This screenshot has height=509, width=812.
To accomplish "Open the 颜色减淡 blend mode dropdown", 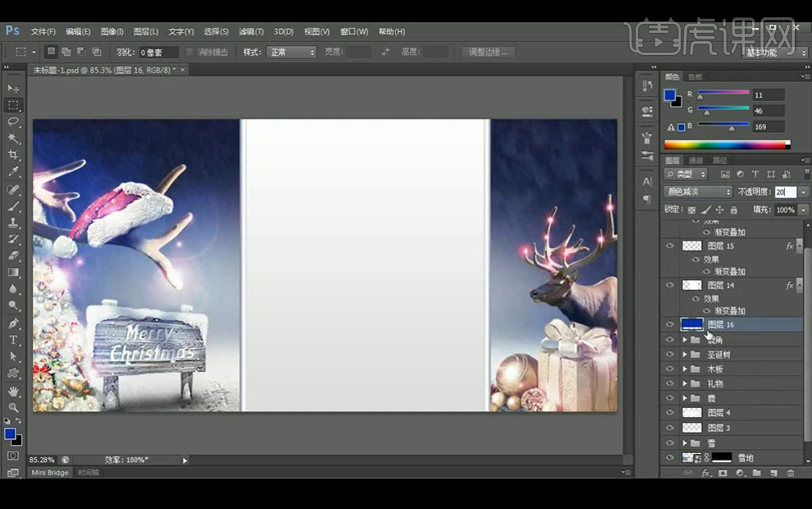I will (698, 192).
